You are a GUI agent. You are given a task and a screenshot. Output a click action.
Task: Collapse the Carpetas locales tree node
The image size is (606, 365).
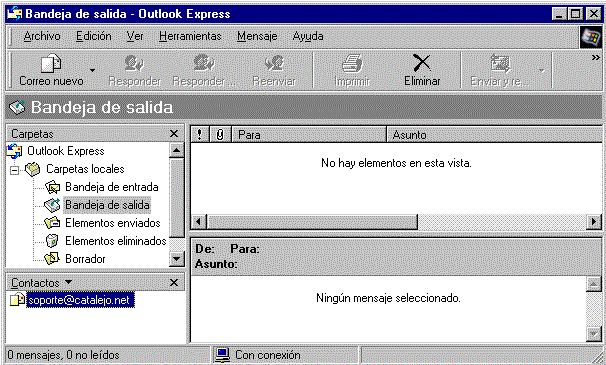coord(15,170)
